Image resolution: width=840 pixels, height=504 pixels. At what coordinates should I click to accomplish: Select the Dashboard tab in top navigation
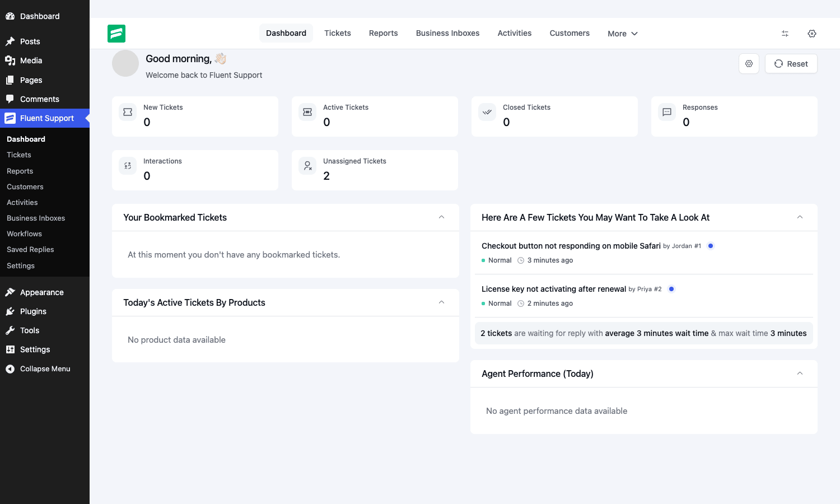(x=286, y=33)
